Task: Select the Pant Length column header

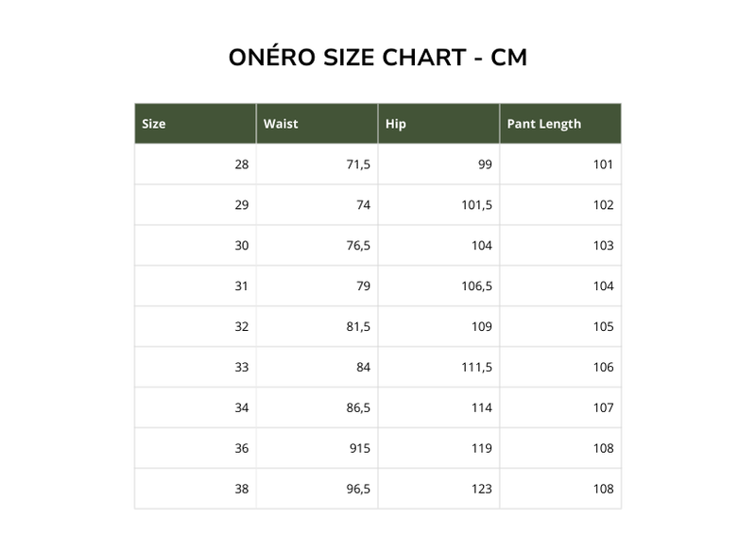Action: point(543,124)
